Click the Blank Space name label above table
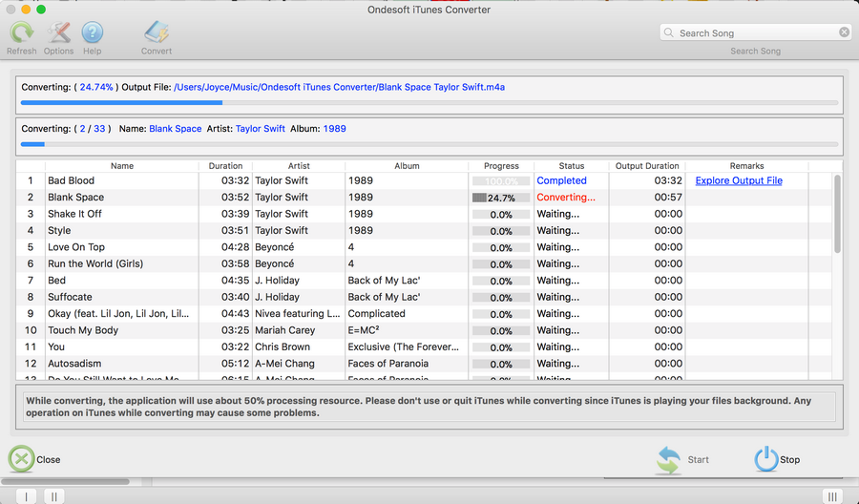This screenshot has height=504, width=859. tap(176, 129)
